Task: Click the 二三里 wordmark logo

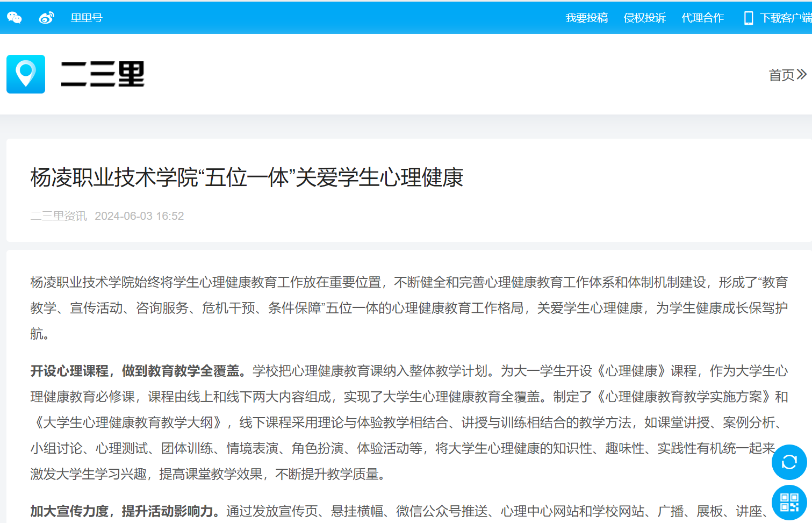Action: (103, 74)
